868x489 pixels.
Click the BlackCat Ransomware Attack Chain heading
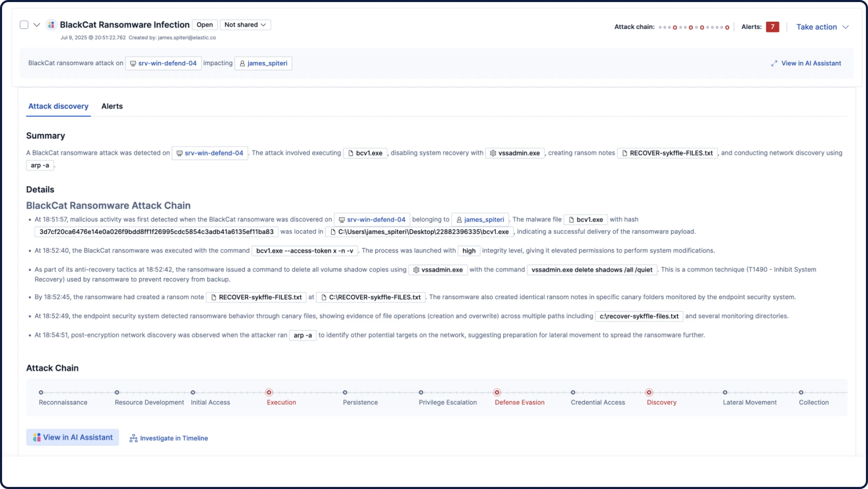pos(109,206)
